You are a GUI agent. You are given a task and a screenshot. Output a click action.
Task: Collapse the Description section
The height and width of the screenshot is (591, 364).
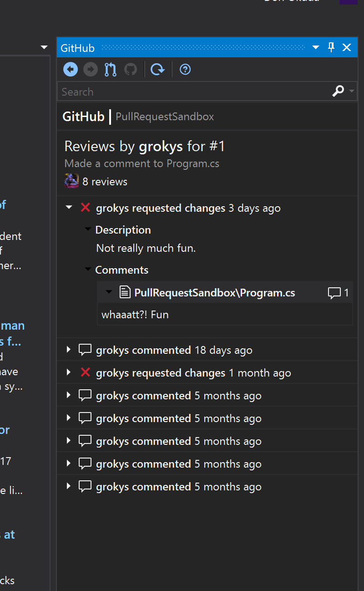[88, 230]
